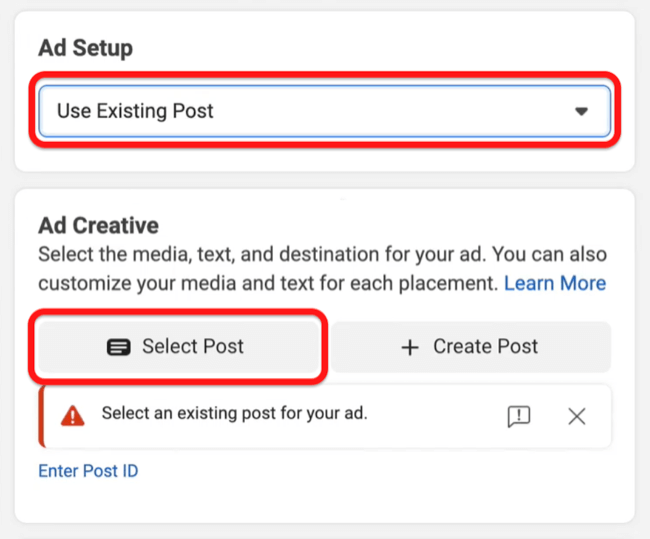Click the Create Post button

(x=471, y=347)
